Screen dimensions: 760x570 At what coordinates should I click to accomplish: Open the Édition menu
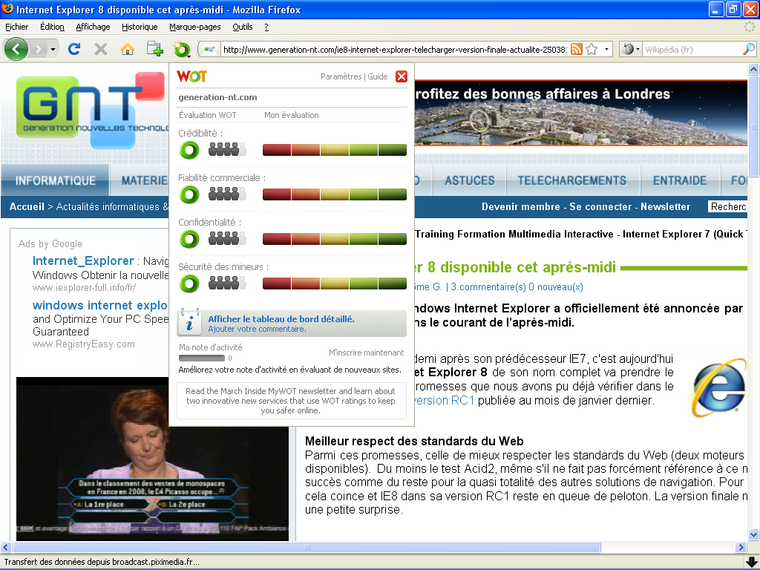click(x=52, y=27)
